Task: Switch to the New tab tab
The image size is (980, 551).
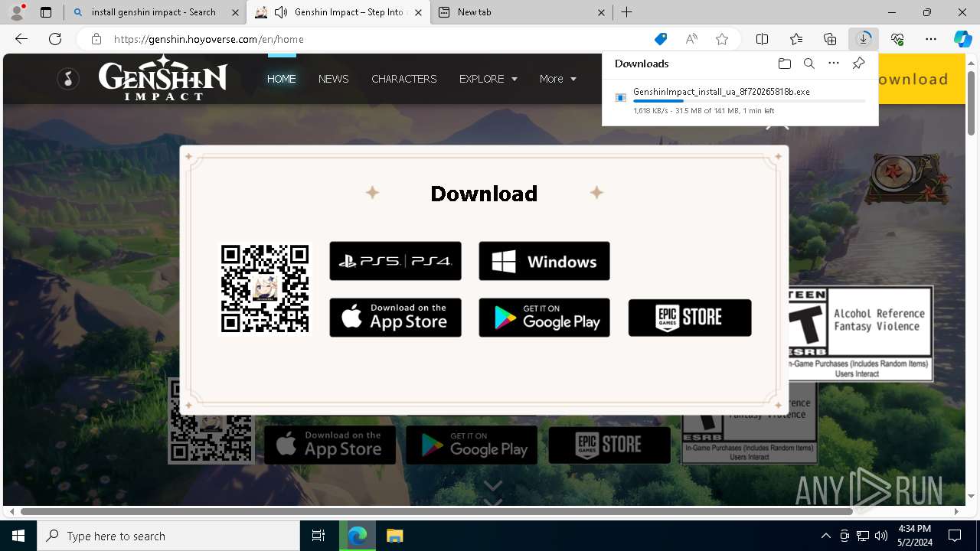Action: (521, 12)
